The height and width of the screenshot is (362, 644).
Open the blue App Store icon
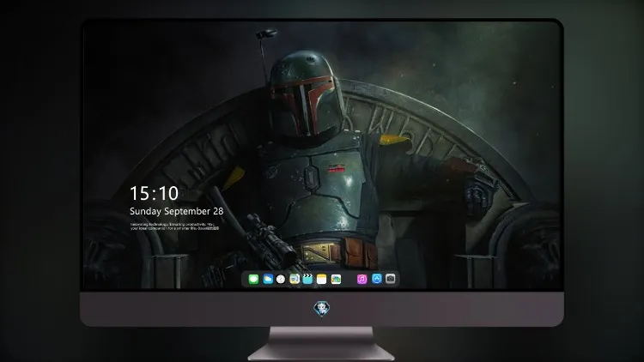point(377,279)
